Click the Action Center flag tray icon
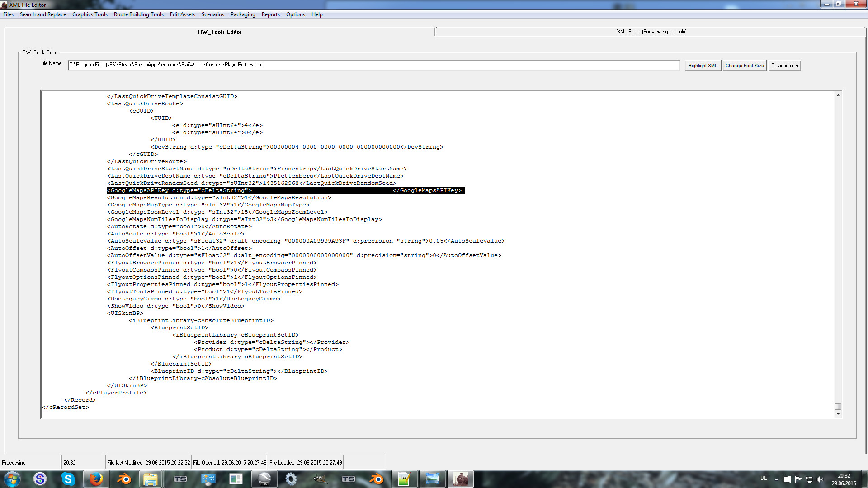868x488 pixels. point(798,479)
